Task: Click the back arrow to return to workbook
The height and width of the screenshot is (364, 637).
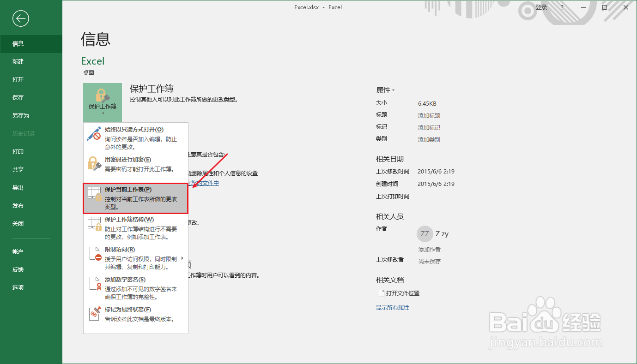Action: [x=21, y=18]
